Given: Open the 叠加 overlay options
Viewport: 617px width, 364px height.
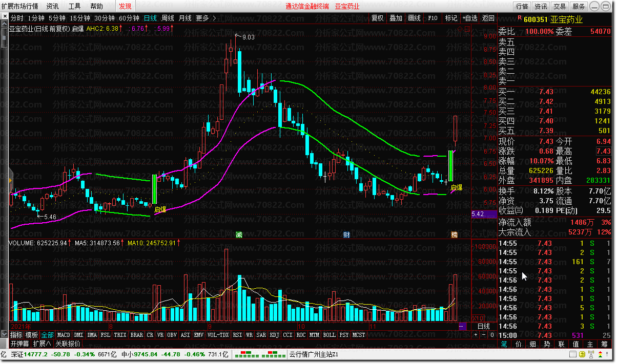Looking at the screenshot, I should pyautogui.click(x=396, y=18).
